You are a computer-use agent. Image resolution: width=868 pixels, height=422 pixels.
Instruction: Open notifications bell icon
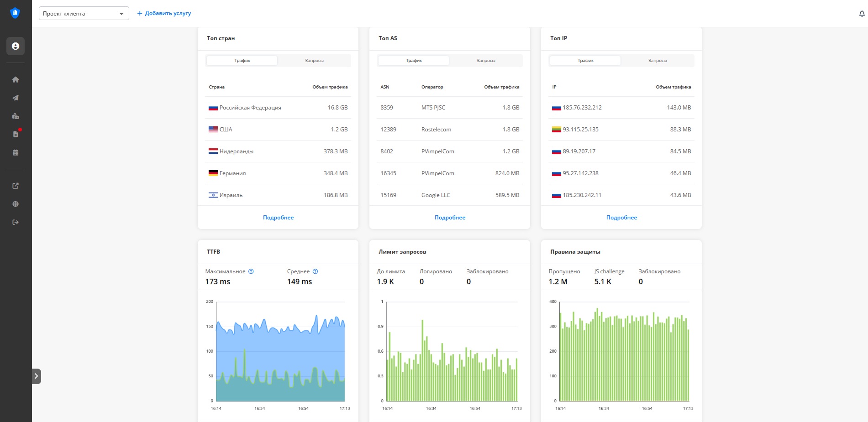(862, 14)
